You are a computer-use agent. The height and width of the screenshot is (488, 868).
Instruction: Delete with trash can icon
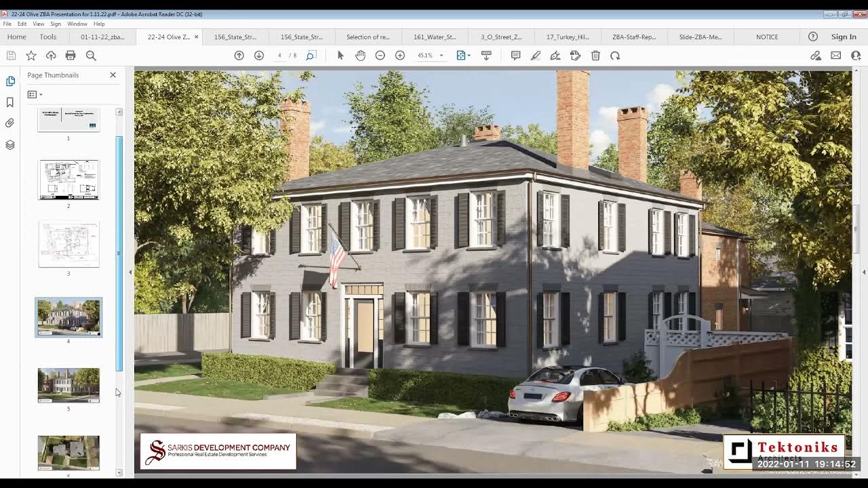(595, 56)
